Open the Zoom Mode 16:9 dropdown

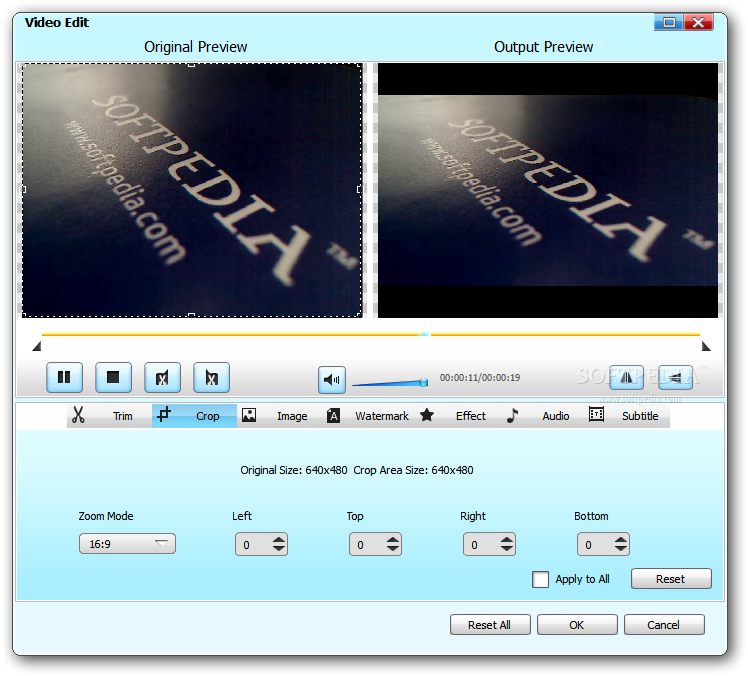(x=127, y=544)
